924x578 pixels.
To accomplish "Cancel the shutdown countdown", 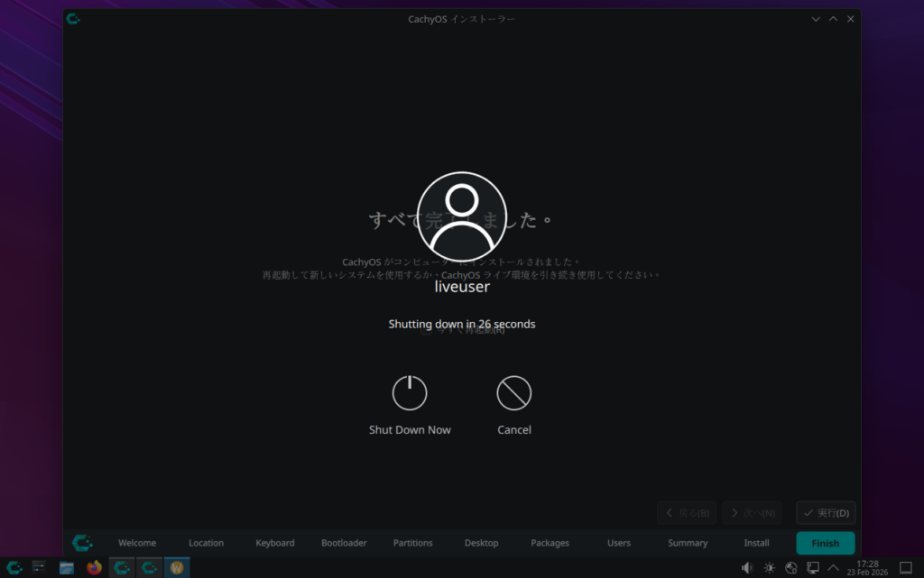I will tap(513, 393).
